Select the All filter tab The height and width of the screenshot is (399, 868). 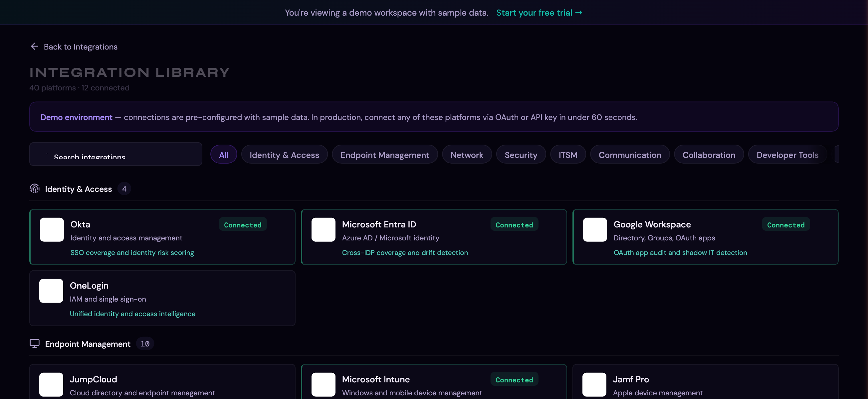click(224, 155)
